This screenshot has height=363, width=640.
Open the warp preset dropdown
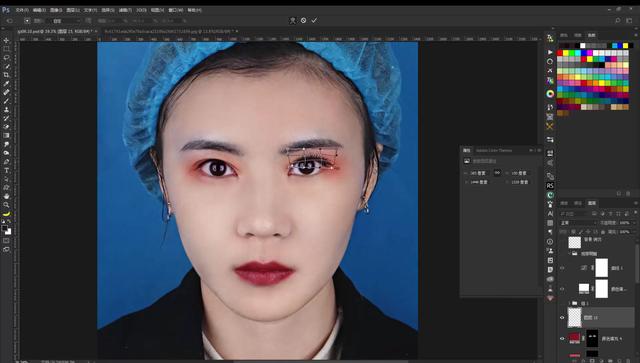(x=66, y=20)
